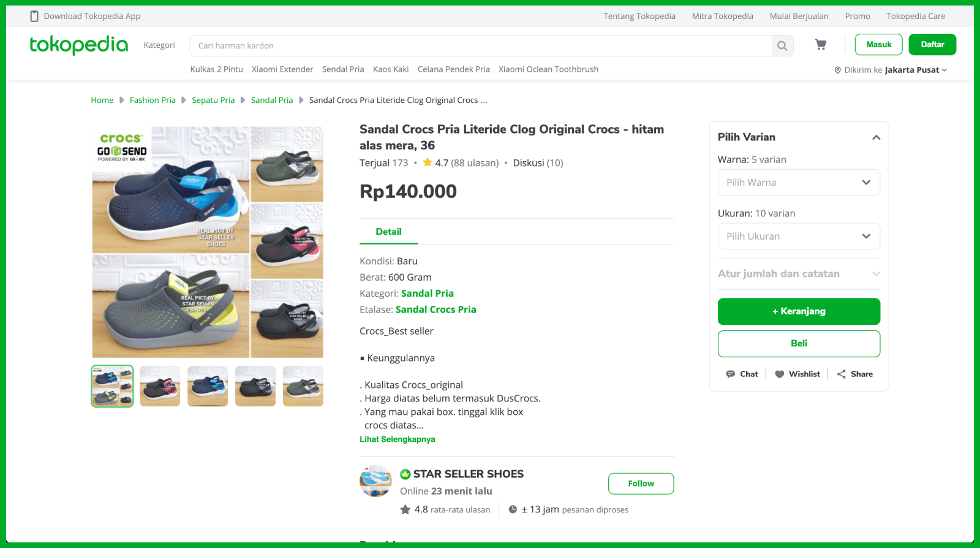980x548 pixels.
Task: Add product to Wishlist heart icon
Action: tap(780, 374)
